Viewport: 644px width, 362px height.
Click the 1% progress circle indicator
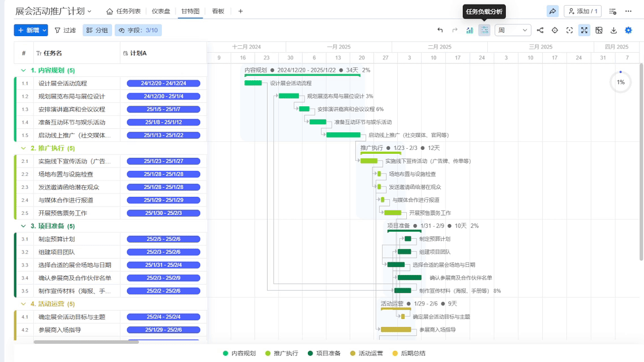620,81
